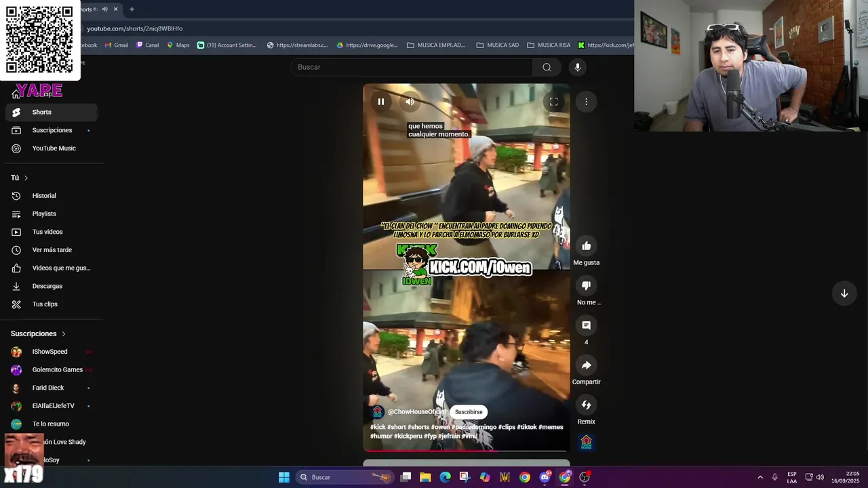
Task: Open Playlists in the sidebar
Action: click(x=52, y=213)
